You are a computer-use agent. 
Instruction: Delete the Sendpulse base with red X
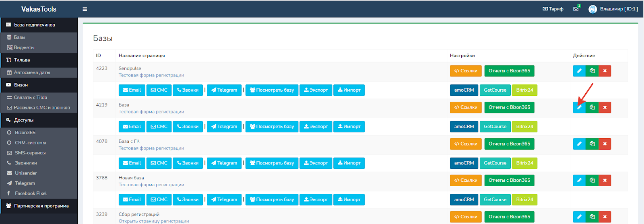(605, 71)
